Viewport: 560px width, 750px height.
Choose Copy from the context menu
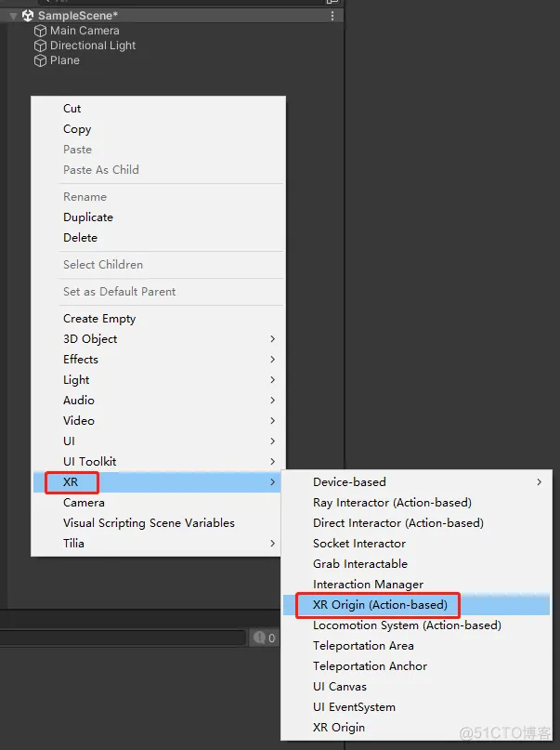tap(158, 129)
